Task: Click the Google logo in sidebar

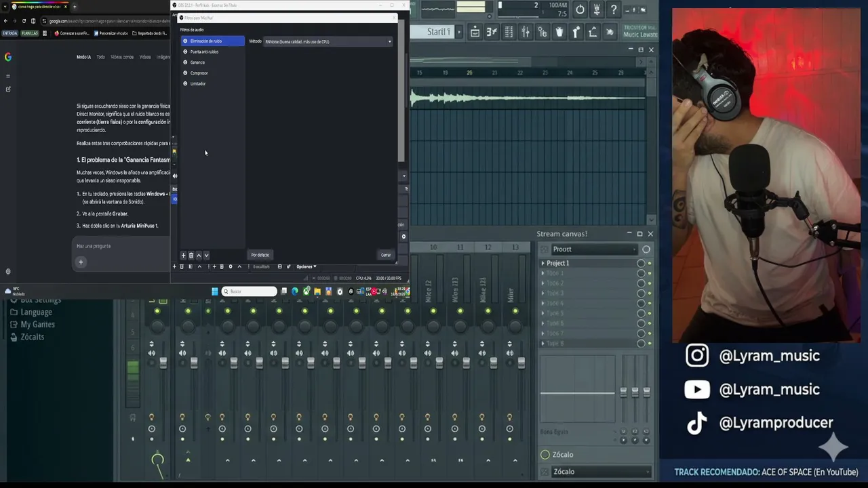Action: click(8, 57)
